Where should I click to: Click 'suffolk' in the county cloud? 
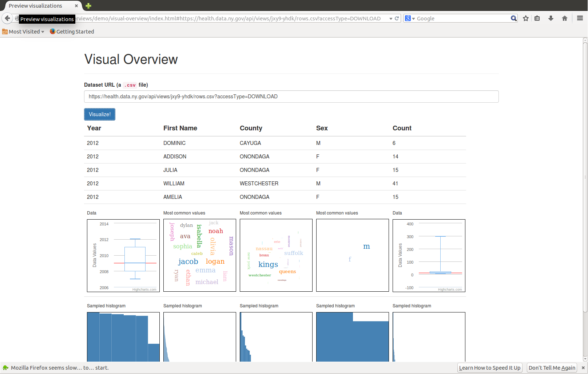pyautogui.click(x=294, y=253)
